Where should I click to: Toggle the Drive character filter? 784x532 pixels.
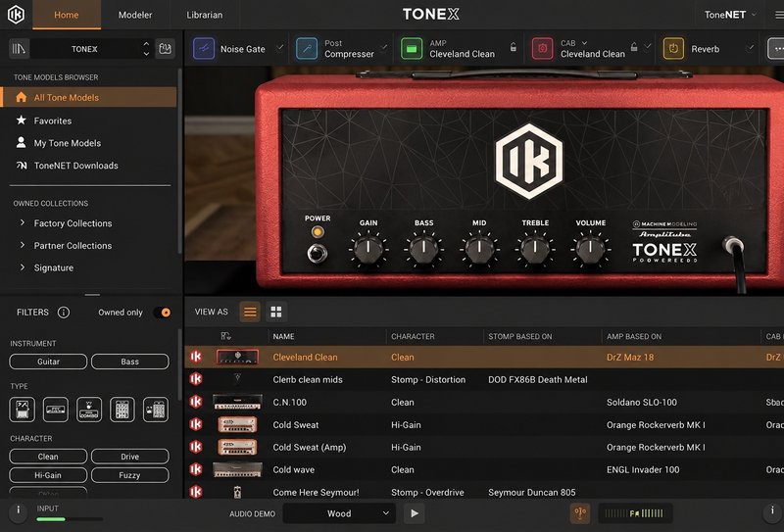coord(130,457)
